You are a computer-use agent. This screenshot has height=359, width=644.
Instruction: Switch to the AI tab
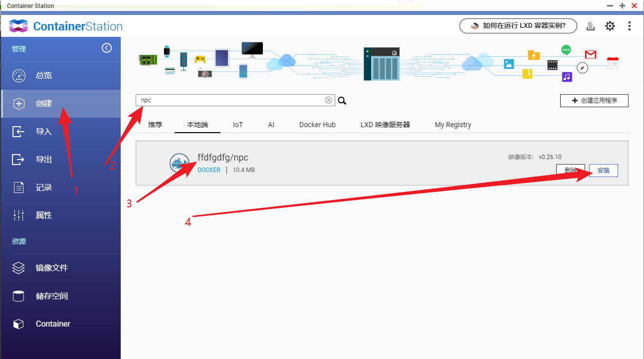(x=271, y=125)
